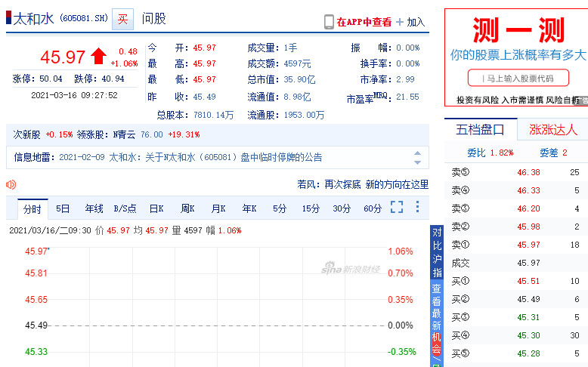Open 若风：再次探底 news link

pyautogui.click(x=363, y=184)
